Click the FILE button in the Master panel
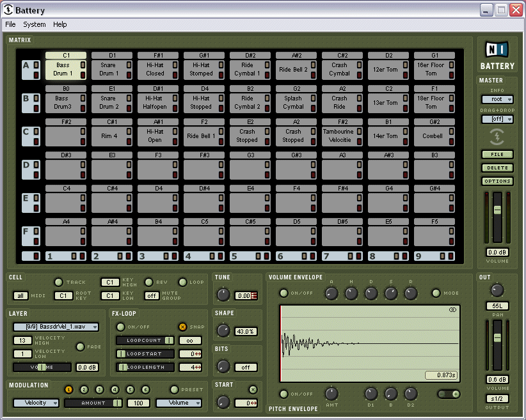The height and width of the screenshot is (420, 526). (x=497, y=155)
